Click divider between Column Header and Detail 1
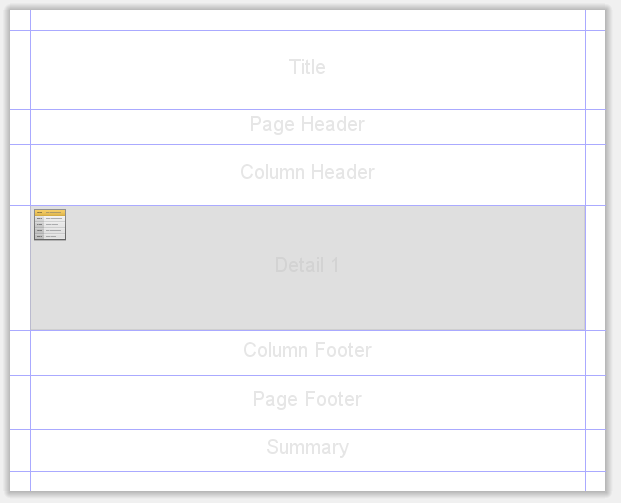This screenshot has height=503, width=621. point(308,206)
